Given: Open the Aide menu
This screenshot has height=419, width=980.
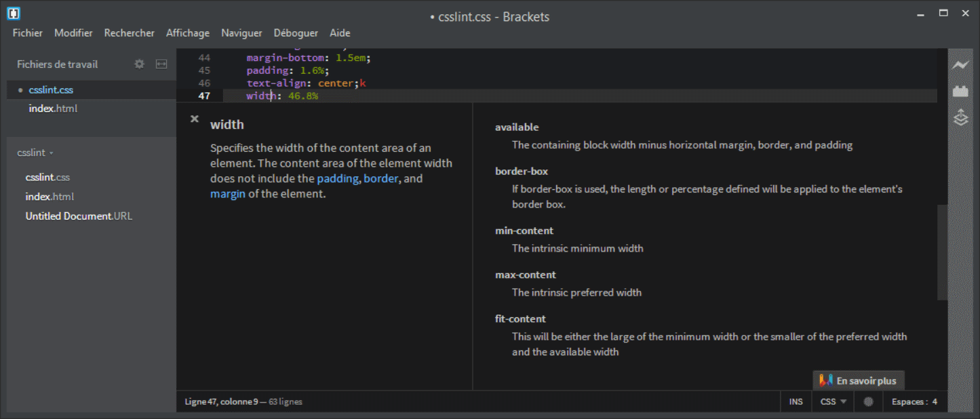Looking at the screenshot, I should 340,33.
